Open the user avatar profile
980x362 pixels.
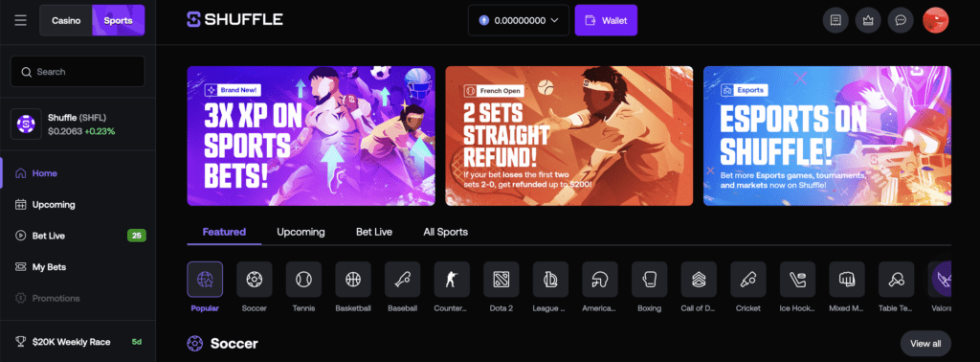pos(936,20)
